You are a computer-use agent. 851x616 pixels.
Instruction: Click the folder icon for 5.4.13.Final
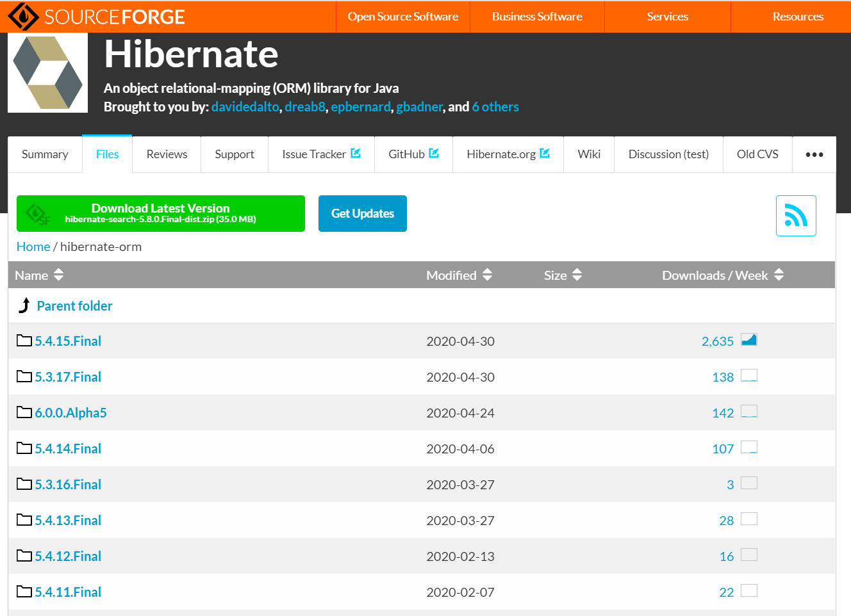[24, 519]
